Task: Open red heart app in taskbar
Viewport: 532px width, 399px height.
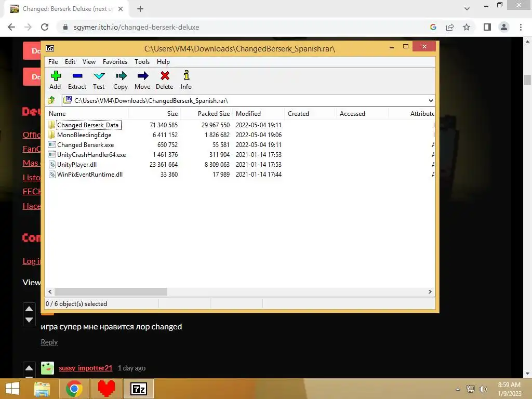Action: (106, 389)
